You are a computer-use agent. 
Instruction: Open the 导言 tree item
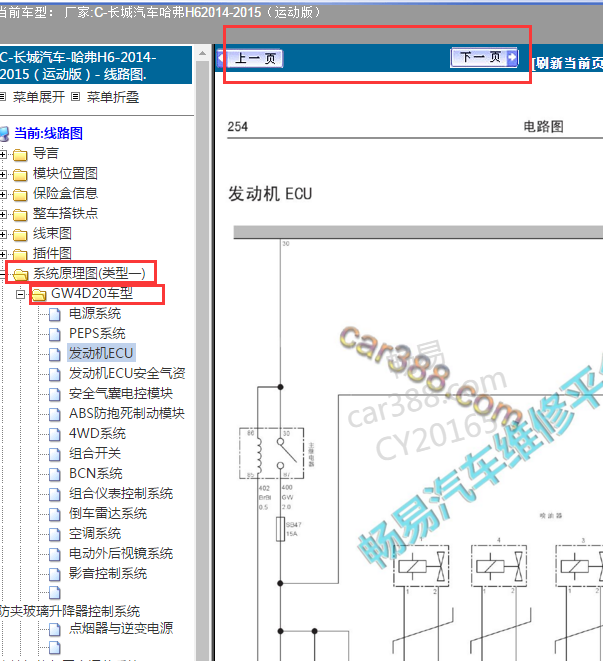coord(46,153)
